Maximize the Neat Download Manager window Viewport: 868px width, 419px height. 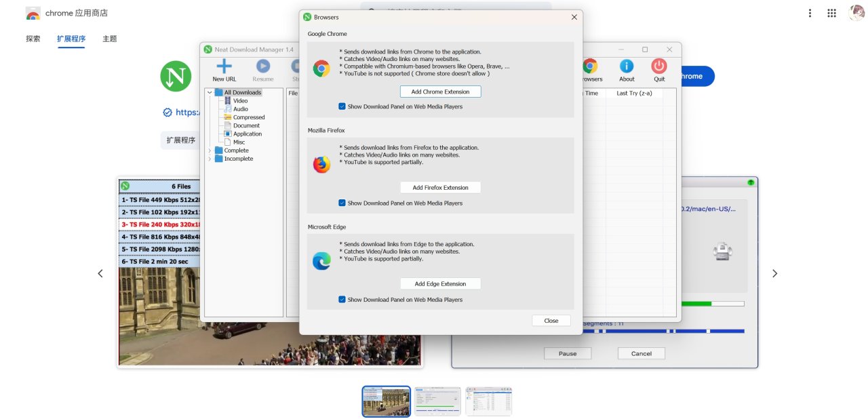point(645,49)
